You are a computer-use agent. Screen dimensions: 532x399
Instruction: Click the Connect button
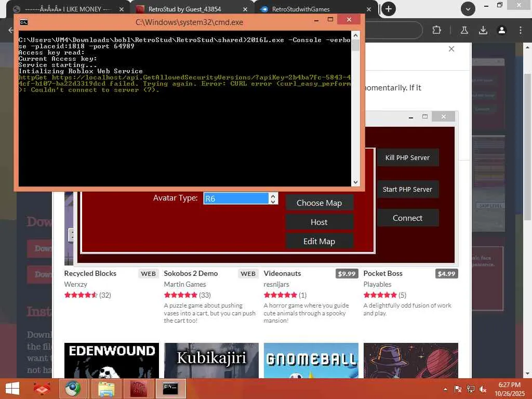(407, 218)
